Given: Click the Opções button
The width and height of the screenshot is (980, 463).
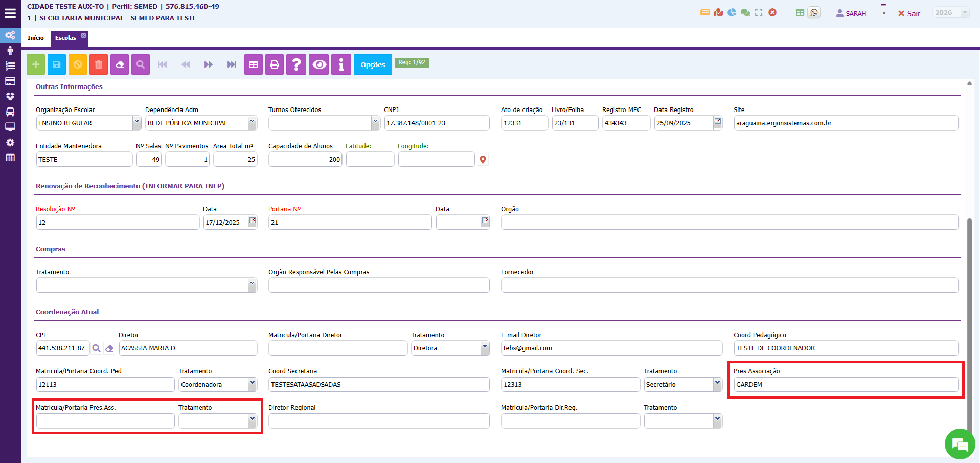Looking at the screenshot, I should pos(373,64).
